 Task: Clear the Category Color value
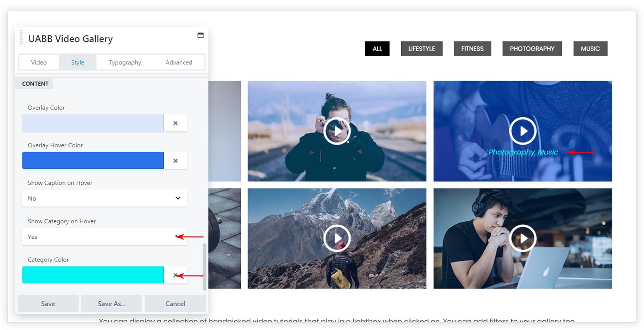(x=175, y=275)
